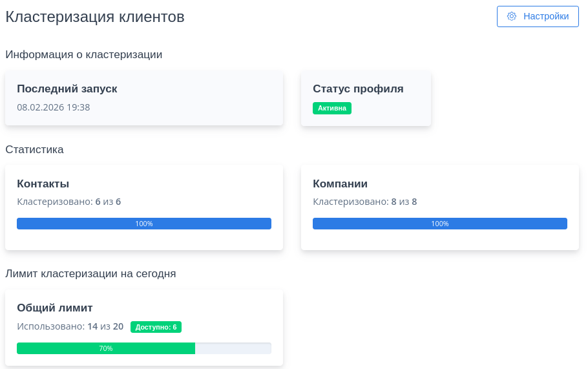Click the Информация о кластеризации section heading
The width and height of the screenshot is (588, 369).
pos(83,54)
